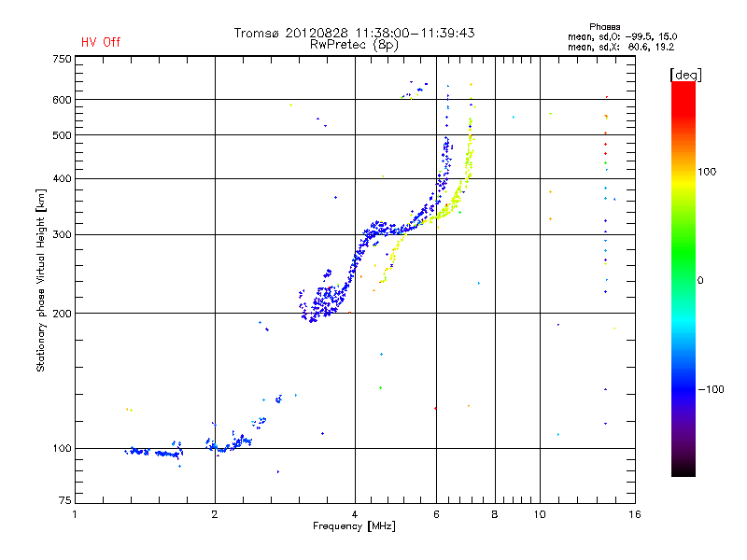Click the 'mean, sd,X: 80.6, 19.2' line
This screenshot has width=747, height=560.
pos(621,47)
